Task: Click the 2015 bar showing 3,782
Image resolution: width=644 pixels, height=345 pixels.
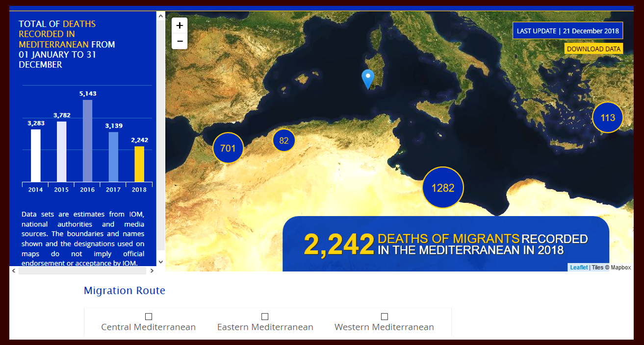Action: pos(62,151)
